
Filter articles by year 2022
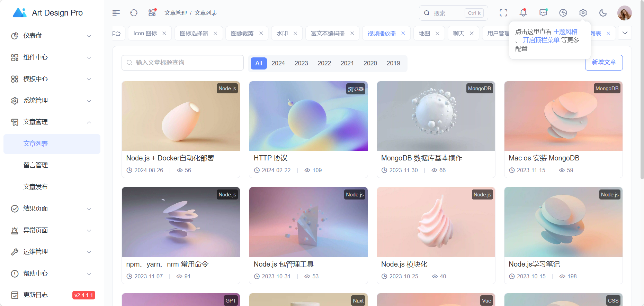(324, 63)
